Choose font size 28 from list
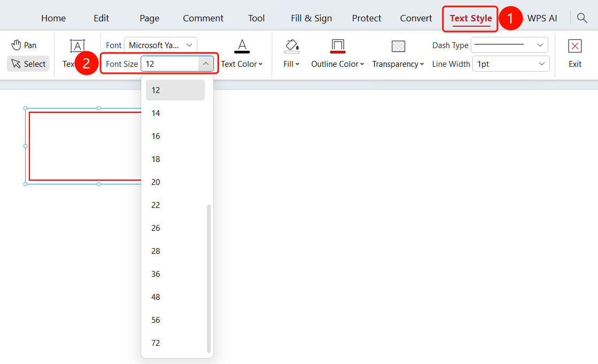598x364 pixels. click(175, 251)
